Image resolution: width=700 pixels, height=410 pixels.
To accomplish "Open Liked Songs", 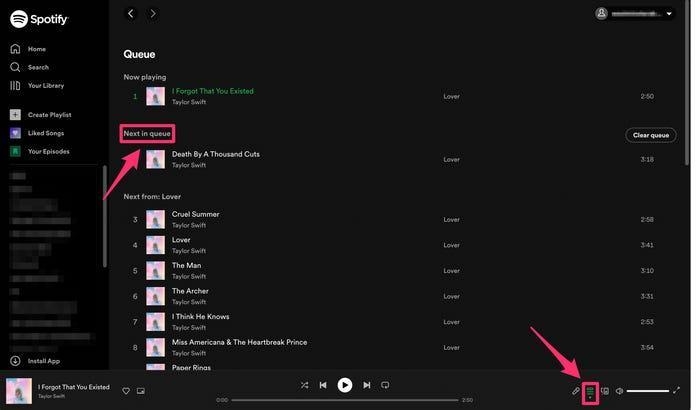I will (x=37, y=133).
